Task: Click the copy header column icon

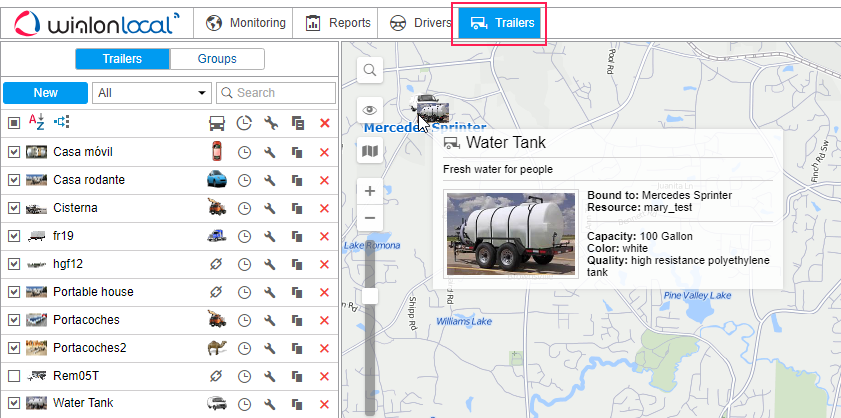Action: point(298,123)
